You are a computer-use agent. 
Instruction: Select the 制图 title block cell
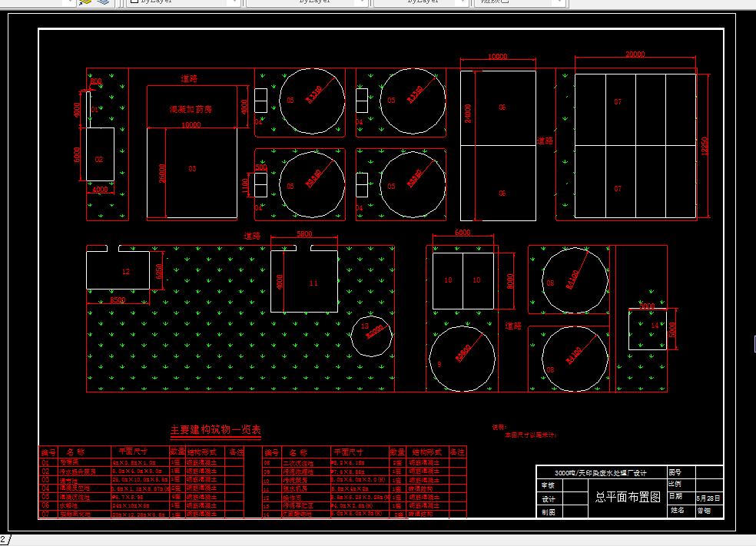click(x=549, y=511)
